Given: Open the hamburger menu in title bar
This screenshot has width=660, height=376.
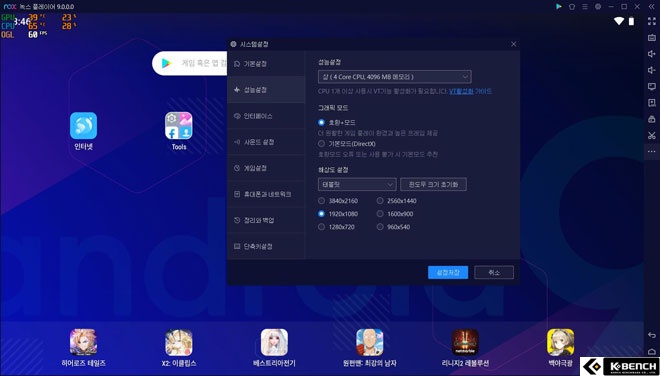Looking at the screenshot, I should 585,6.
